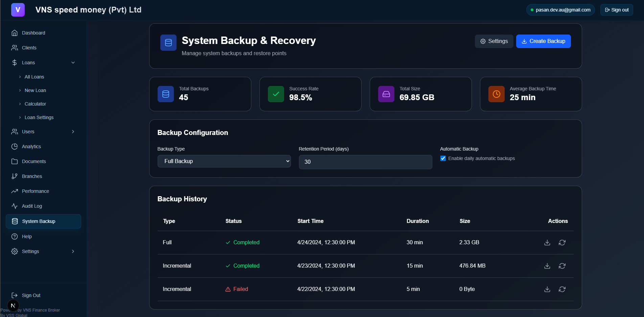Click the Retention Period days input field
This screenshot has height=317, width=644.
[365, 162]
